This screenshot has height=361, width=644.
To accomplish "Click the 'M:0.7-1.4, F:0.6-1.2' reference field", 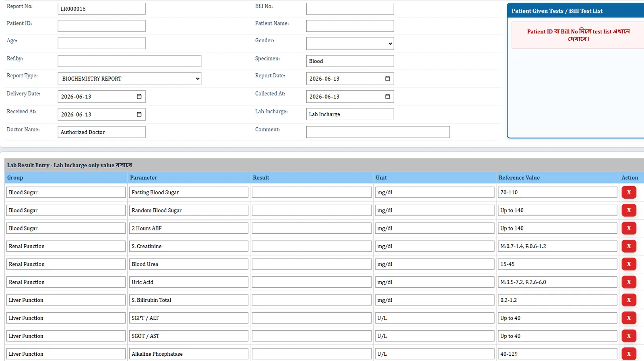I will click(x=557, y=246).
